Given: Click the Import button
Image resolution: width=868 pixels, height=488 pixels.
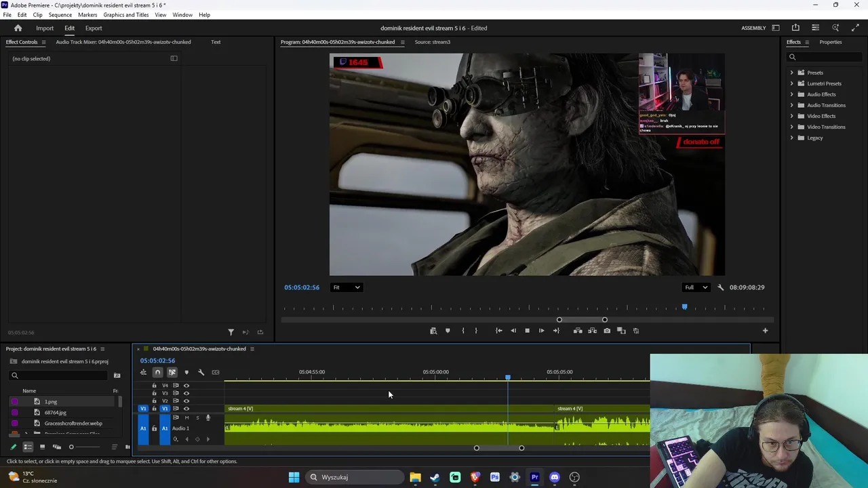Looking at the screenshot, I should [45, 28].
